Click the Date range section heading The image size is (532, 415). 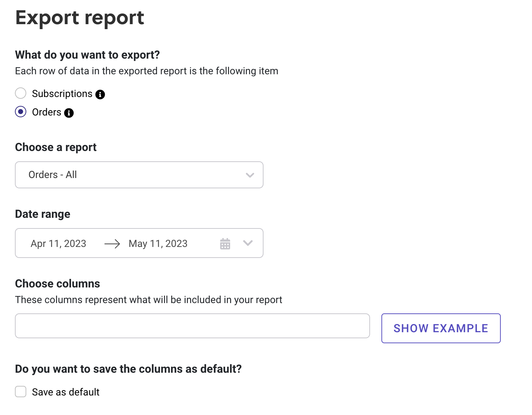click(x=43, y=214)
